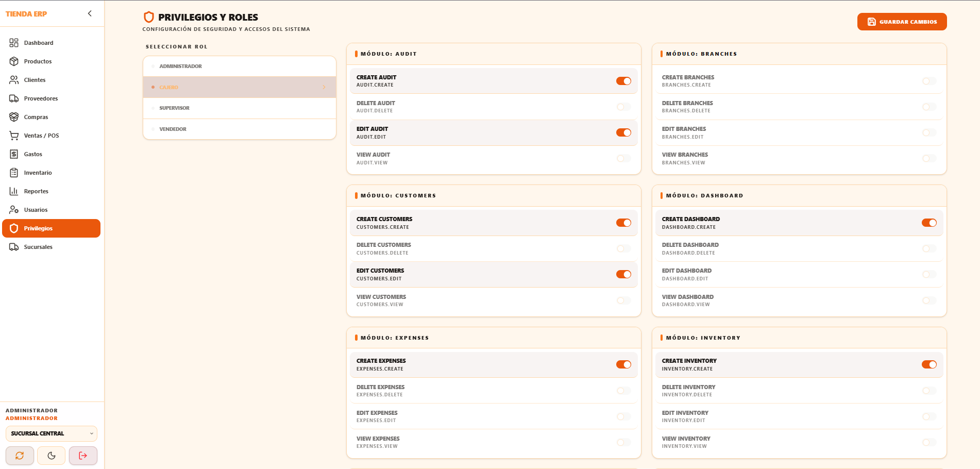Viewport: 980px width, 469px height.
Task: Disable the Edit Audit toggle
Action: point(623,132)
